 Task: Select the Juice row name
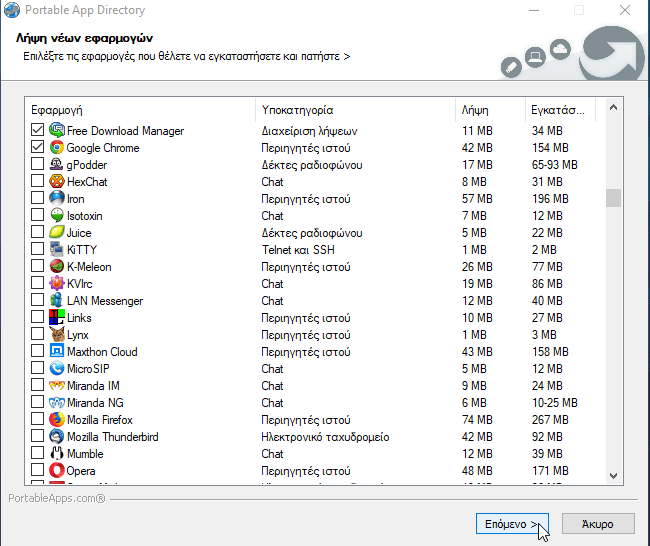pyautogui.click(x=79, y=233)
